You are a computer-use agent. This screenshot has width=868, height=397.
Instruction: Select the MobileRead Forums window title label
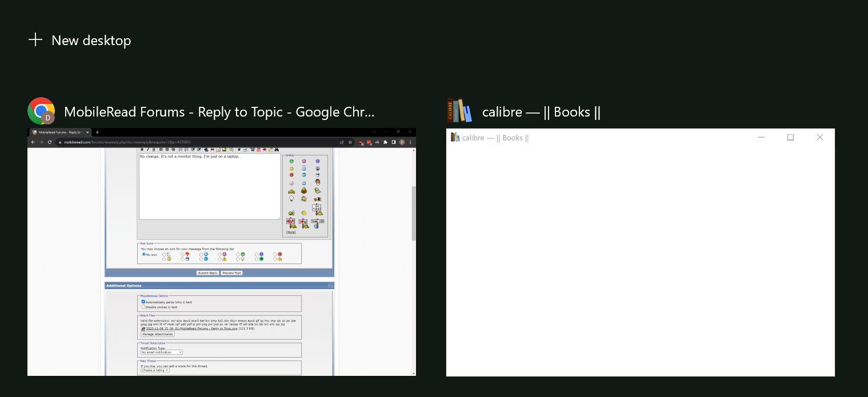click(x=219, y=112)
